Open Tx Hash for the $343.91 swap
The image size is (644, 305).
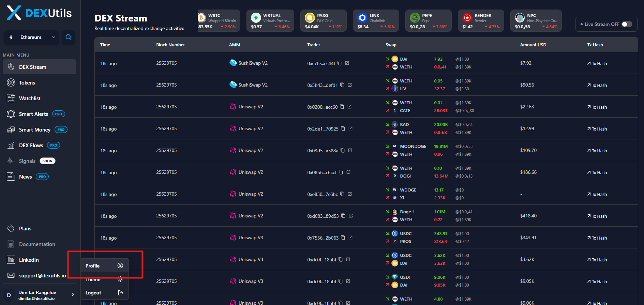597,238
